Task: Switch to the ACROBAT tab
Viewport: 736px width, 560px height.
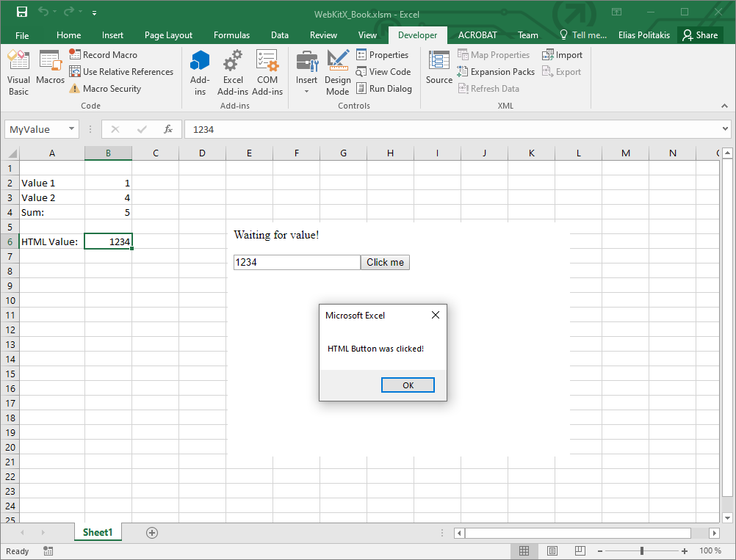Action: coord(477,35)
